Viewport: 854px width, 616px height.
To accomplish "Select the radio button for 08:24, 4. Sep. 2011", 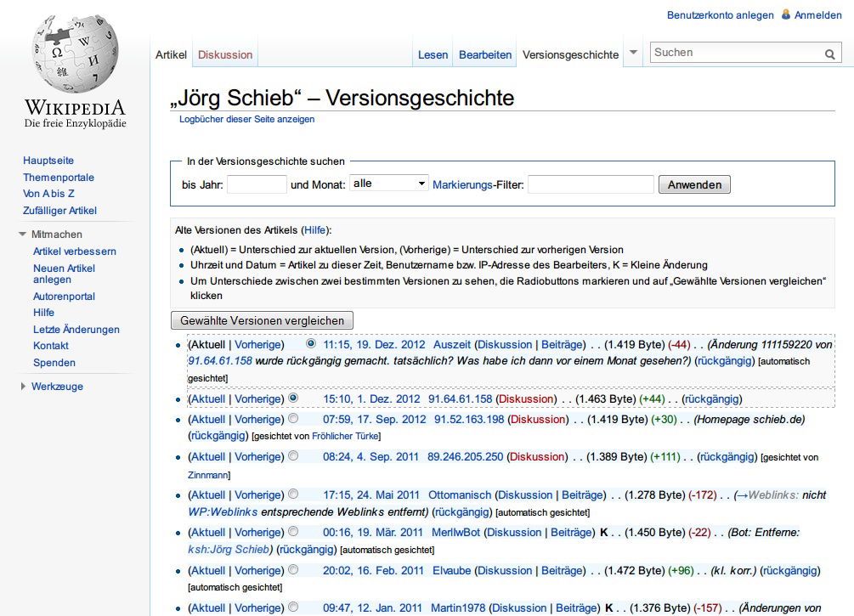I will [293, 456].
